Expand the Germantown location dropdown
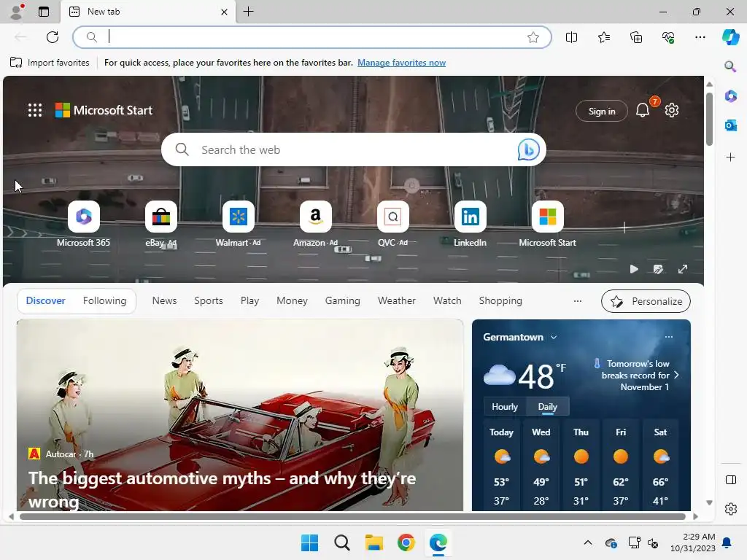 [x=554, y=337]
